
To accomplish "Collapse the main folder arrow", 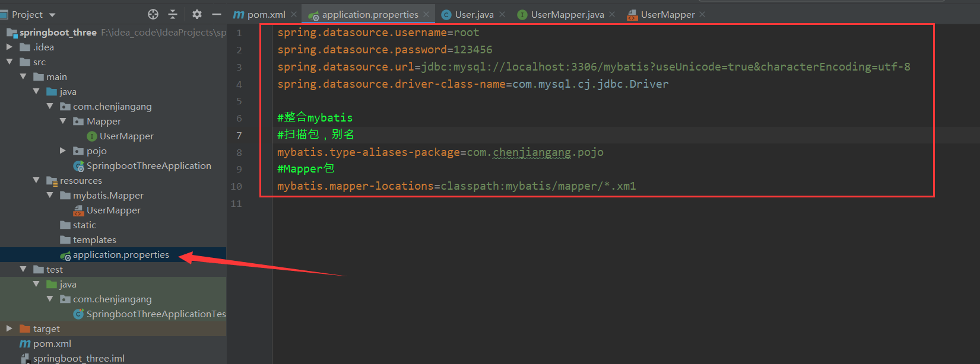I will (23, 76).
